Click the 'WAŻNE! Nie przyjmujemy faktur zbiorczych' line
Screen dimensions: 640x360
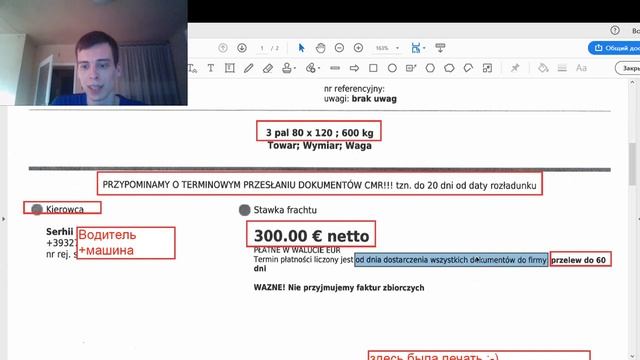click(x=339, y=288)
